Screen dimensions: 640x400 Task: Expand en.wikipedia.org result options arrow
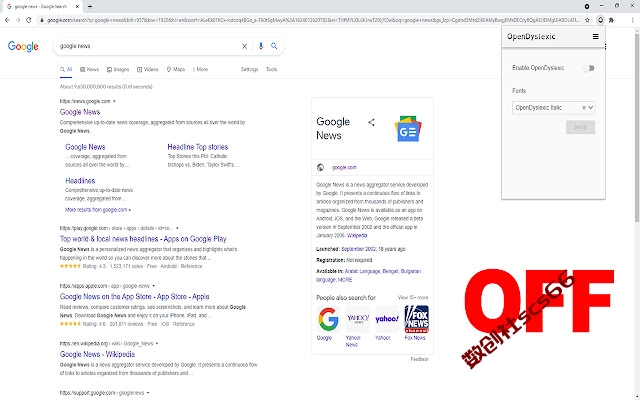157,344
